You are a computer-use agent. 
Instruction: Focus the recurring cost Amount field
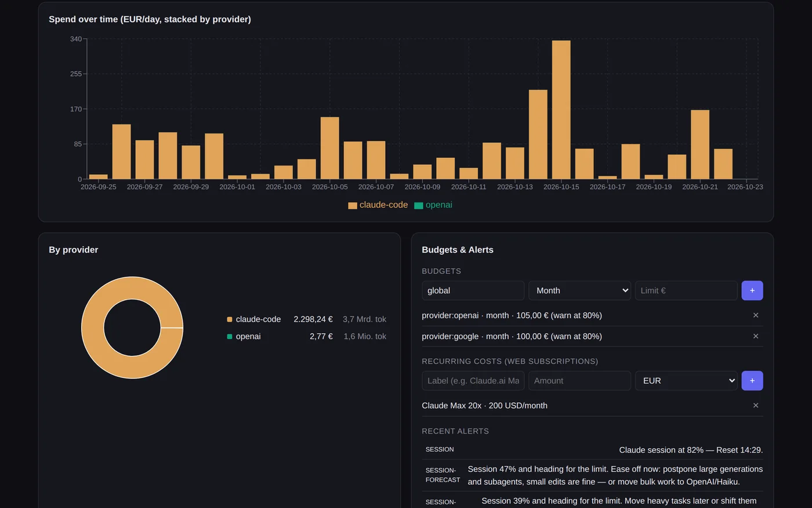pyautogui.click(x=579, y=381)
